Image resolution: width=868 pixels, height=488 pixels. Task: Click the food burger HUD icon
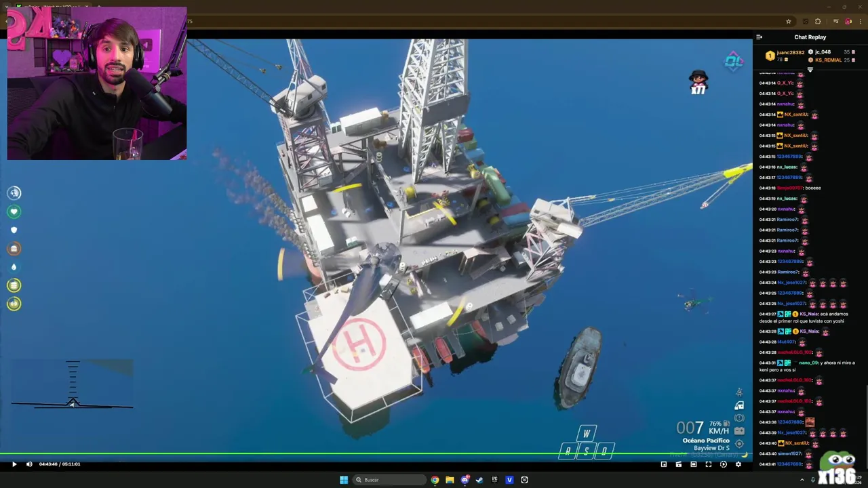tap(14, 249)
